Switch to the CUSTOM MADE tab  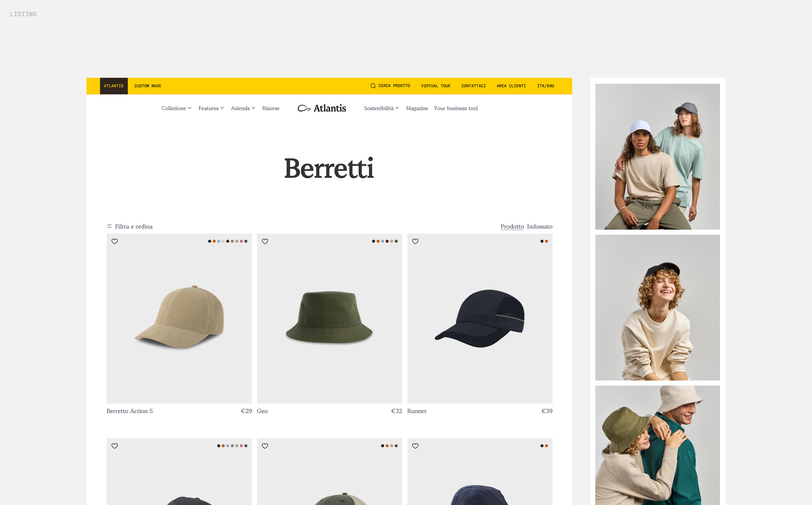point(148,86)
